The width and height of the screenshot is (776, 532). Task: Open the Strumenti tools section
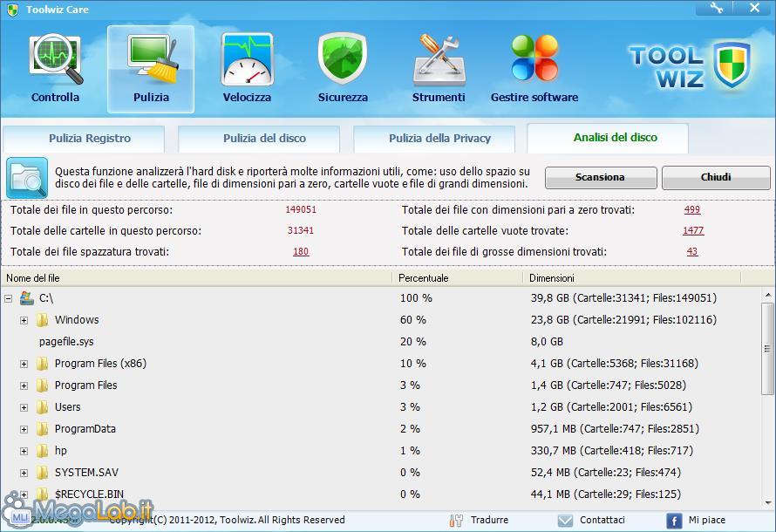pos(439,69)
